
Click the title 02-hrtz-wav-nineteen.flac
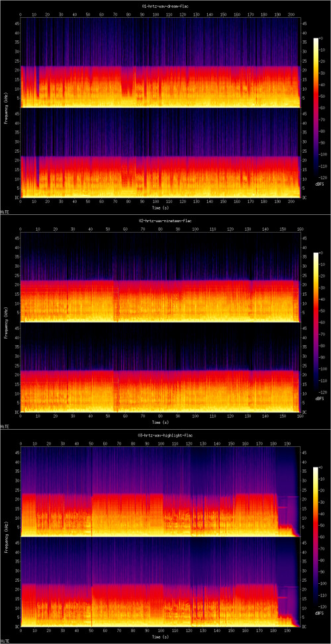[x=165, y=221]
